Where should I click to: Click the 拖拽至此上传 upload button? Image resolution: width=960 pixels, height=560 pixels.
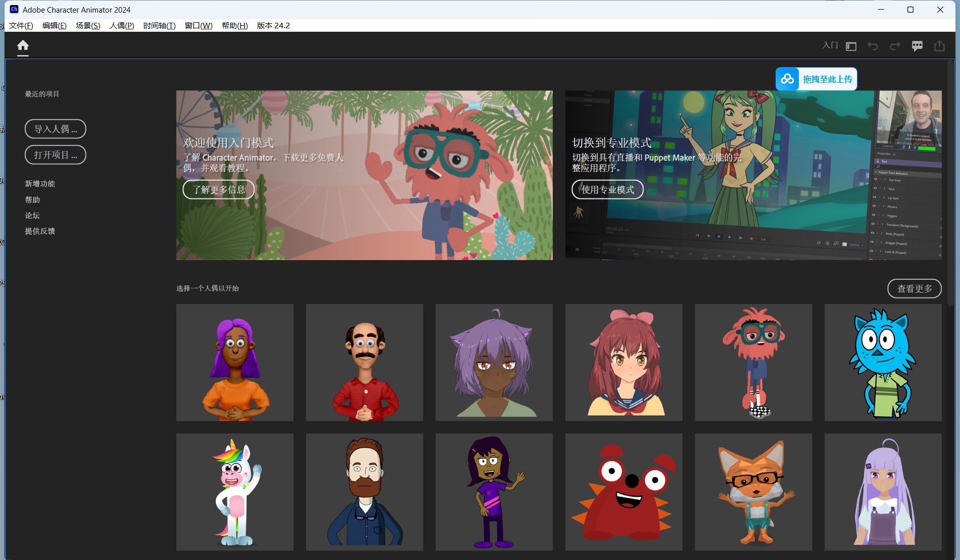point(817,79)
